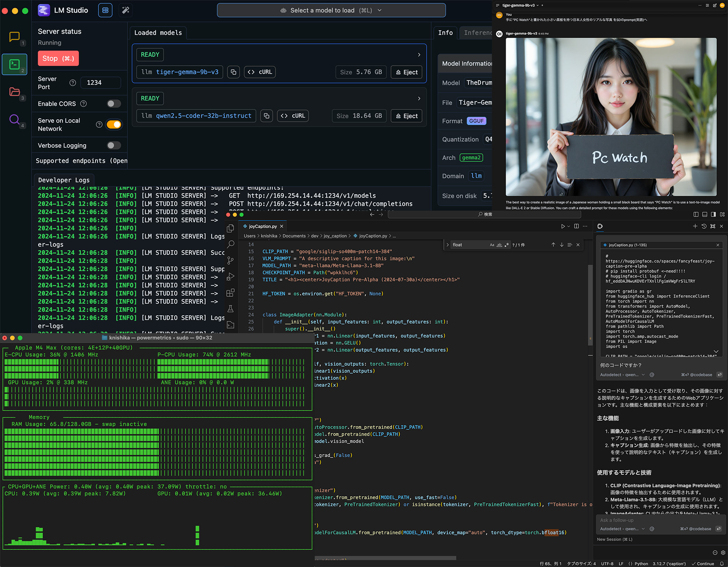Image resolution: width=728 pixels, height=567 pixels.
Task: Copy the qwen2.5-coder-32b-instruct model identifier
Action: [x=266, y=116]
